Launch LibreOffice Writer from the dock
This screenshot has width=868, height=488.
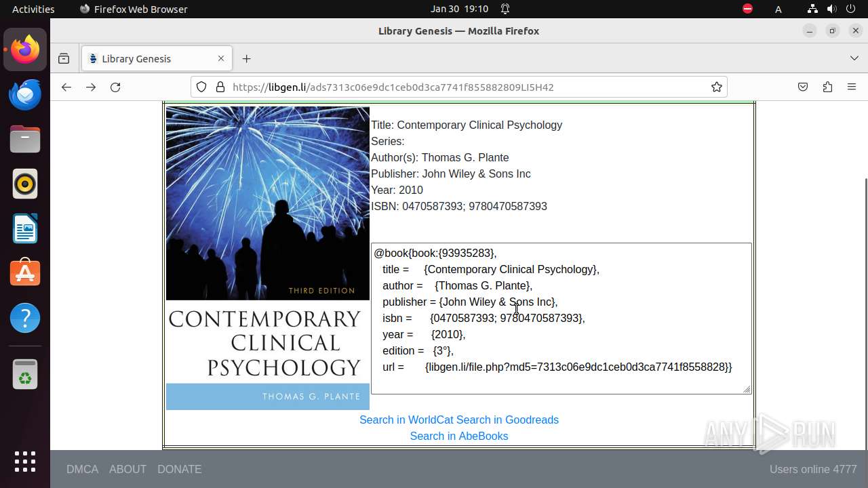(x=25, y=228)
